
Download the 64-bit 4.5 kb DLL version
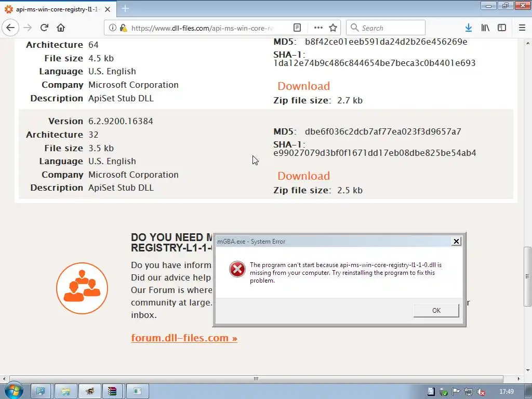[303, 86]
